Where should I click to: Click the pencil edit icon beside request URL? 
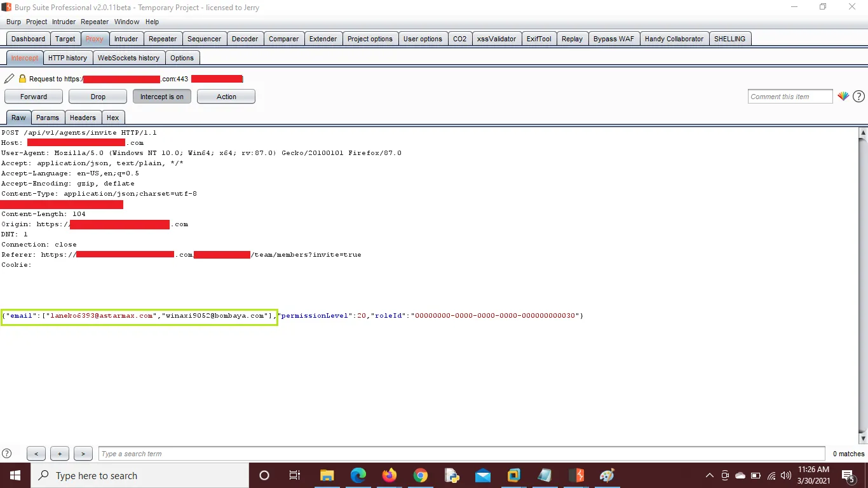pyautogui.click(x=9, y=79)
